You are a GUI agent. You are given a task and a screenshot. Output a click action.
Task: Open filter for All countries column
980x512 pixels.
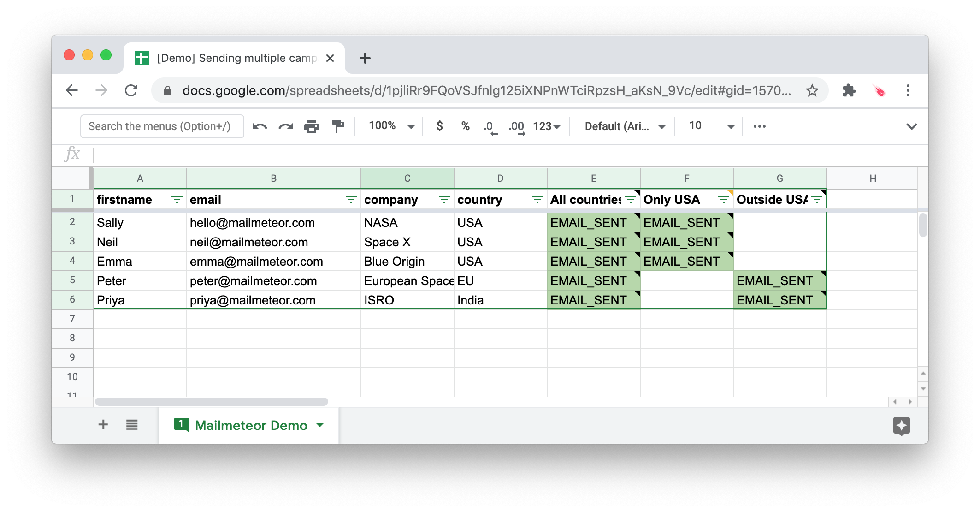click(630, 200)
